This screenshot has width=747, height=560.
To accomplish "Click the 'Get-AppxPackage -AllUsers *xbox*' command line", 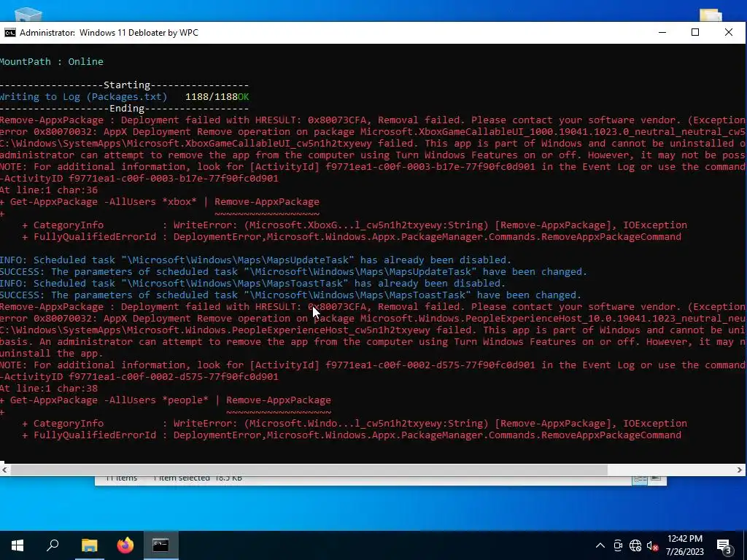I will 160,202.
